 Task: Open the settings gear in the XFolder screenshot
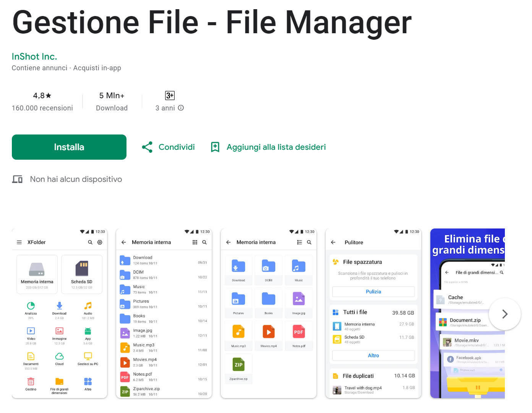(100, 242)
